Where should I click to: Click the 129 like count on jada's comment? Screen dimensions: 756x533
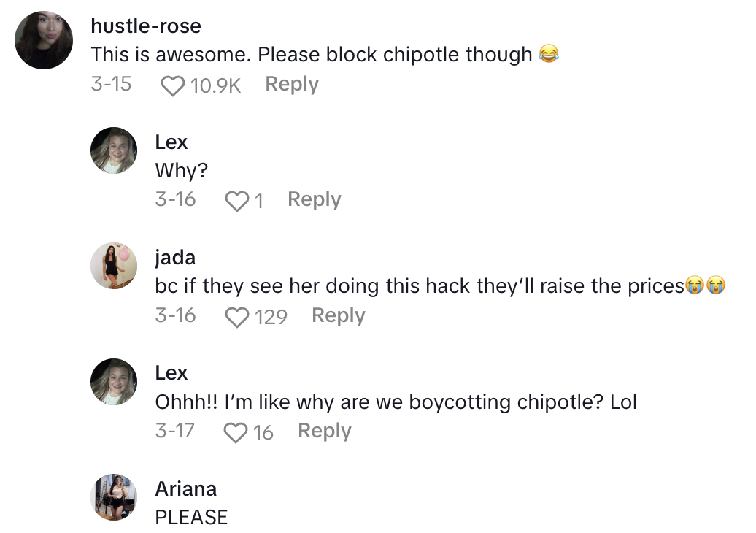pos(271,317)
